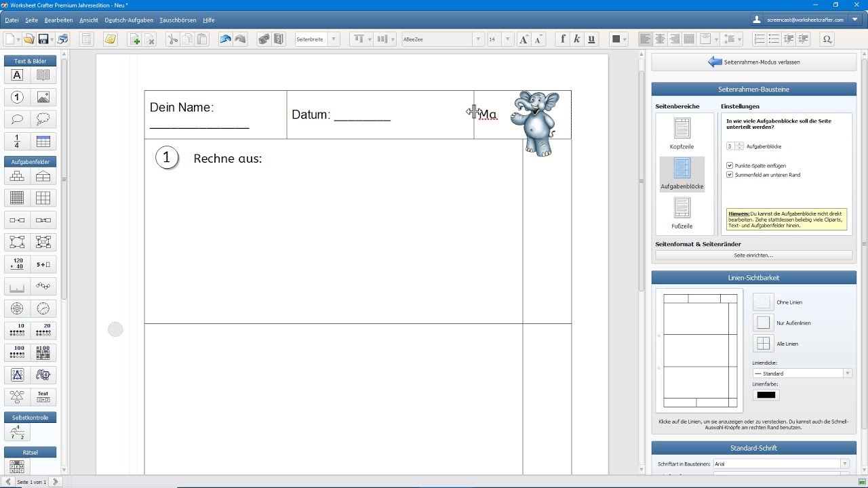Viewport: 868px width, 488px height.
Task: Insert a text field from sidebar
Action: click(x=18, y=75)
